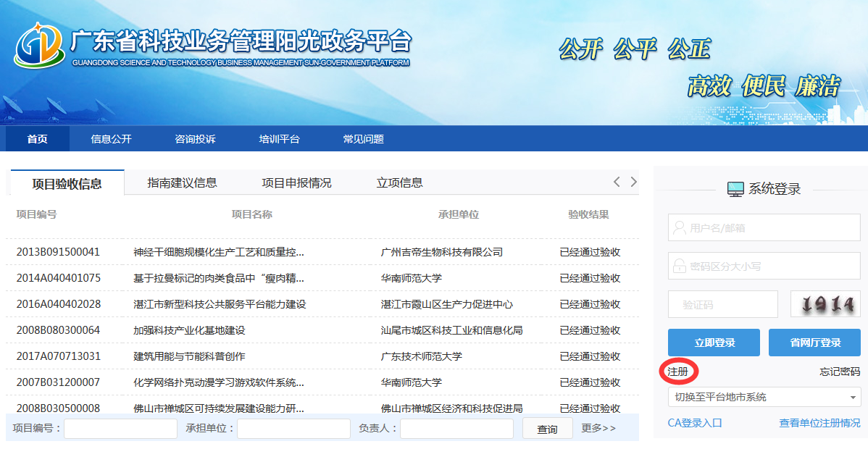Image resolution: width=868 pixels, height=449 pixels.
Task: Click project 基于拉曼标记的肉类食品中“瘦肉精...
Action: click(219, 279)
